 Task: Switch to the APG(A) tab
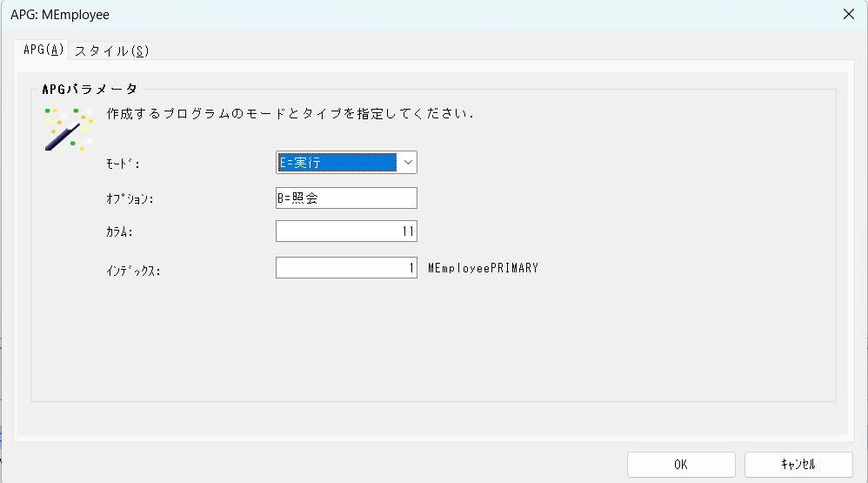click(43, 50)
